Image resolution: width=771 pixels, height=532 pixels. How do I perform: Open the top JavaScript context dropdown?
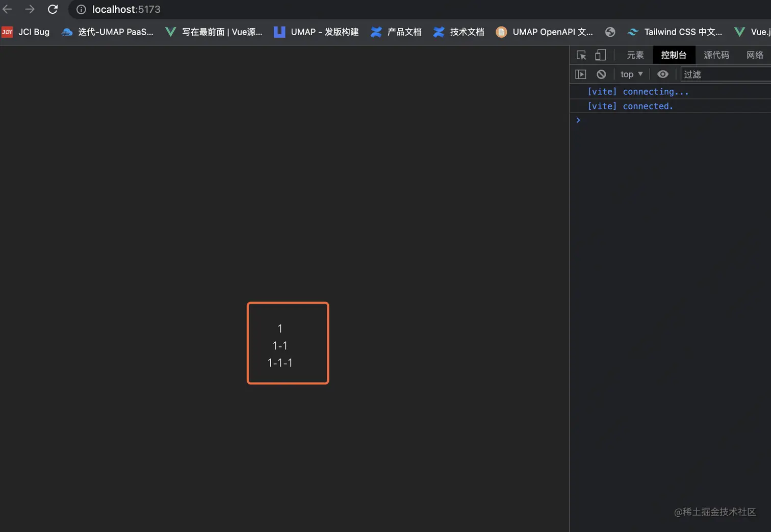pyautogui.click(x=632, y=74)
